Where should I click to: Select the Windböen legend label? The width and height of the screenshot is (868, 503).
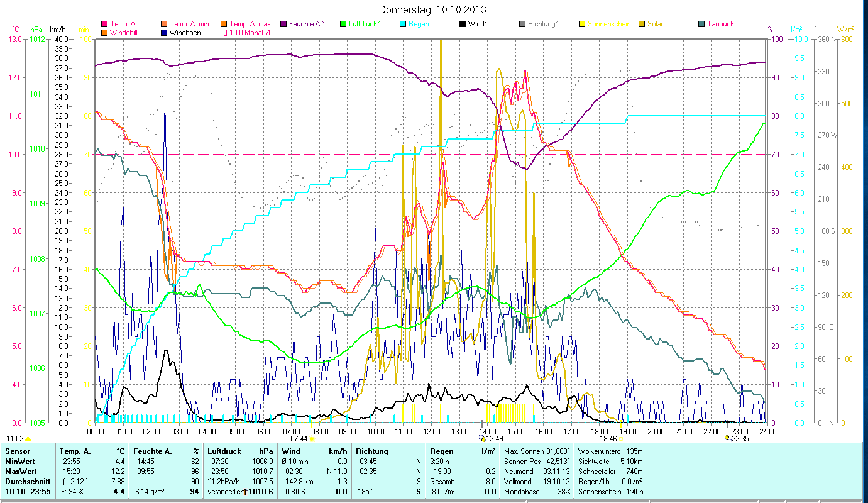click(186, 32)
